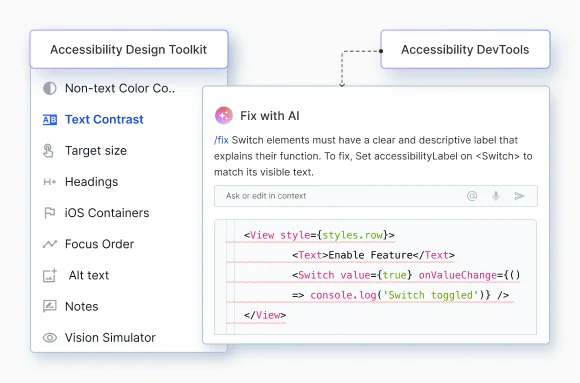
Task: Click the Headings H+ icon
Action: point(50,182)
